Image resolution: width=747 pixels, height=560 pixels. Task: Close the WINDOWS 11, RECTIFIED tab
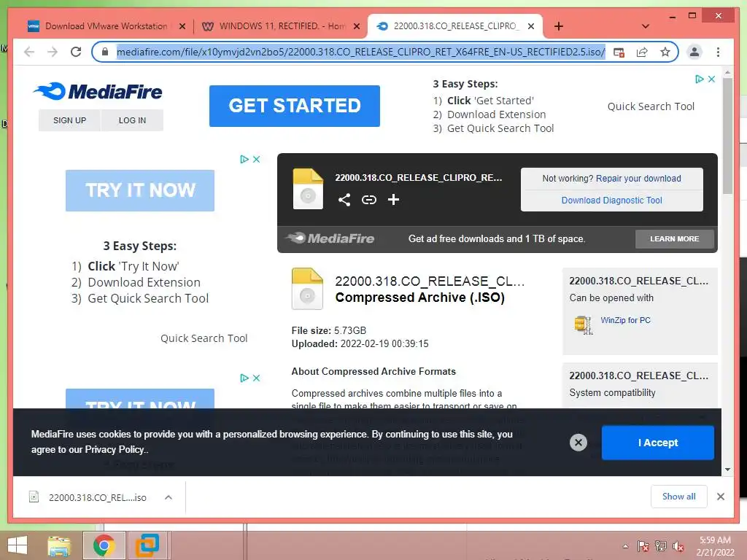(356, 26)
